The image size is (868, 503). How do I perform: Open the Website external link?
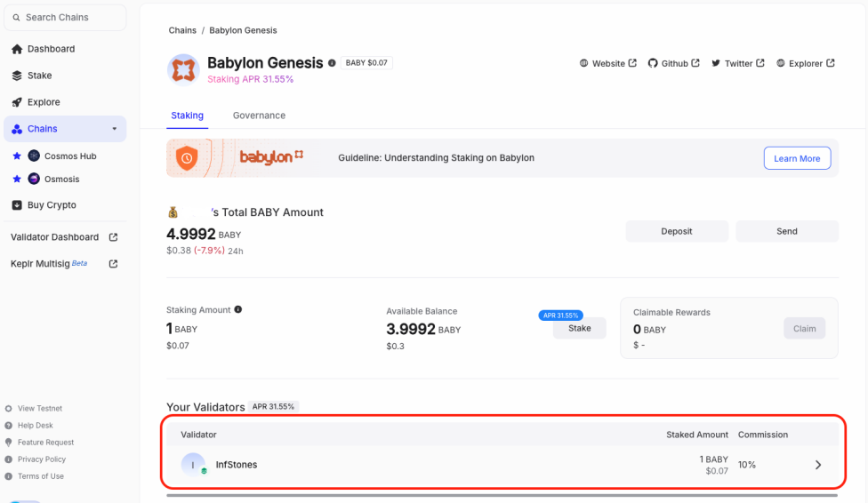pyautogui.click(x=607, y=64)
